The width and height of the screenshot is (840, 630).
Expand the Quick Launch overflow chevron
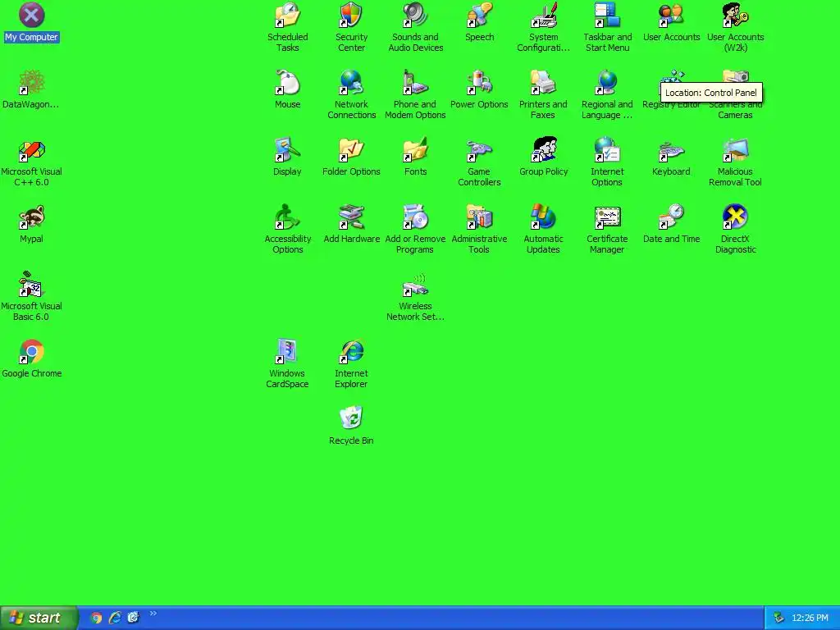coord(153,614)
